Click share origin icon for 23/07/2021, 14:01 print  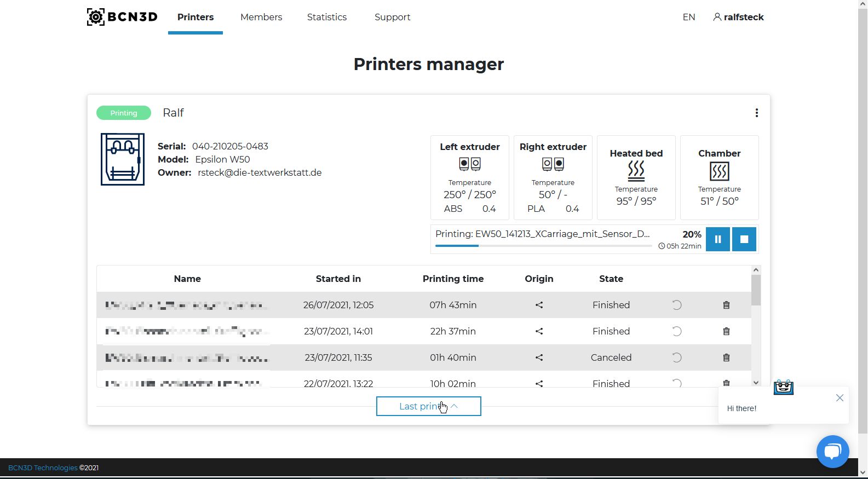tap(539, 331)
